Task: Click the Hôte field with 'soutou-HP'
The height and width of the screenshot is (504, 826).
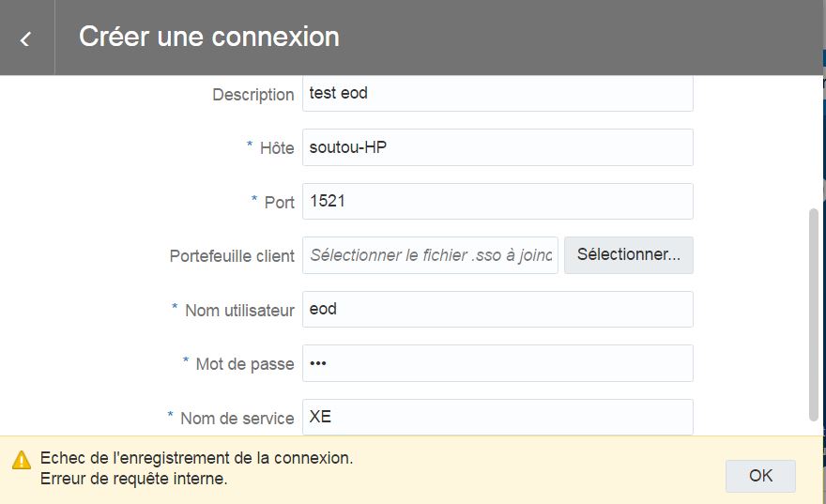Action: tap(497, 147)
